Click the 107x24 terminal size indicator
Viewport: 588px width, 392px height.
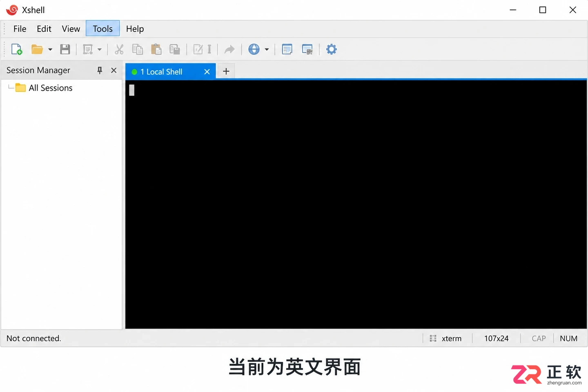click(497, 339)
